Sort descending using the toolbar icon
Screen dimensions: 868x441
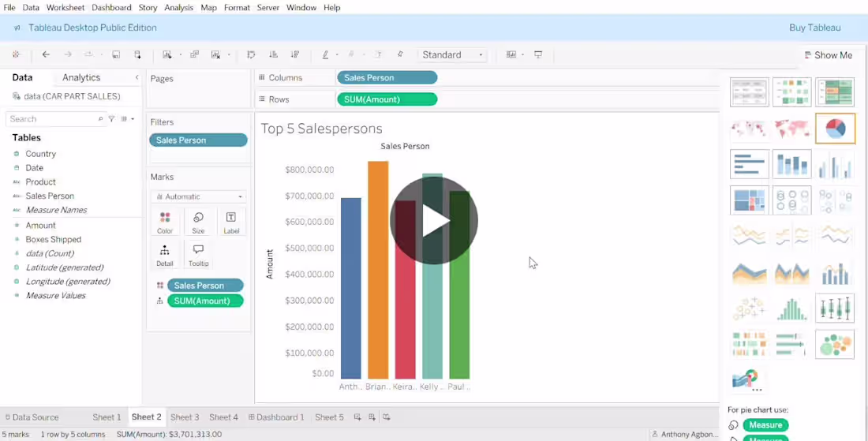(x=295, y=54)
